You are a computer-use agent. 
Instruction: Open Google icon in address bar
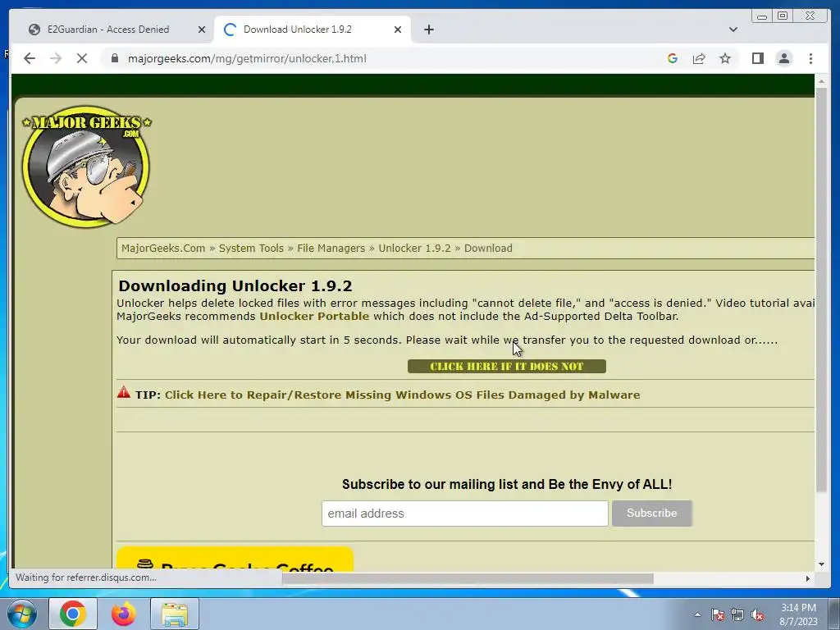673,58
